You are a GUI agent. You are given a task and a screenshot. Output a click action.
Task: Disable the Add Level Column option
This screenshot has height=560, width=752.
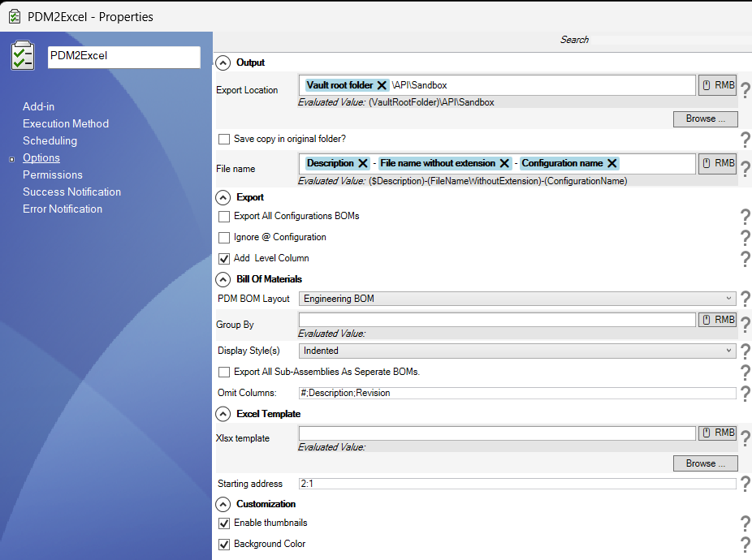click(224, 258)
